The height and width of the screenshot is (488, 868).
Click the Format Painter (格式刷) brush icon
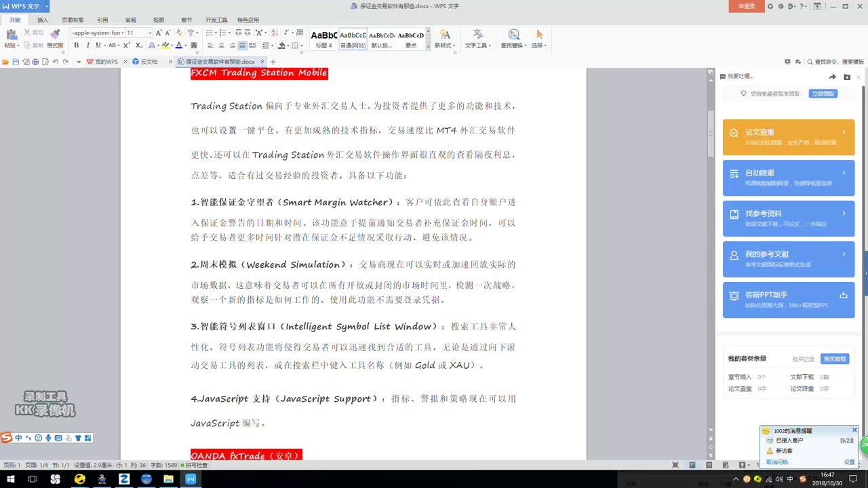click(55, 35)
